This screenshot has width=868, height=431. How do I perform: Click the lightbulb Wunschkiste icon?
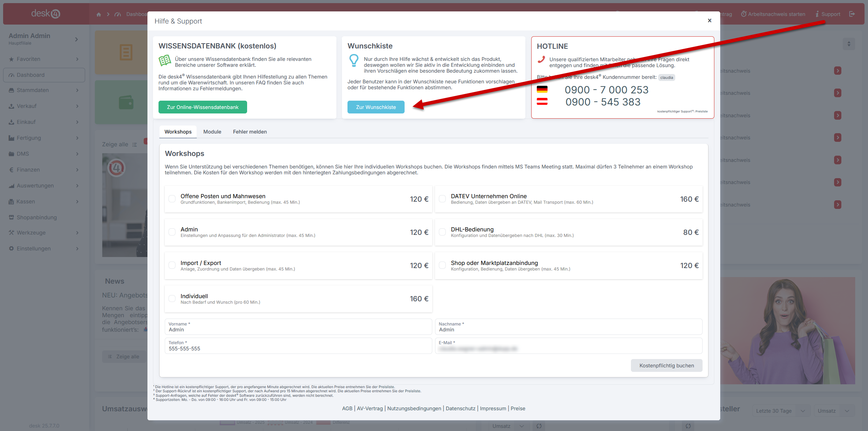[354, 61]
